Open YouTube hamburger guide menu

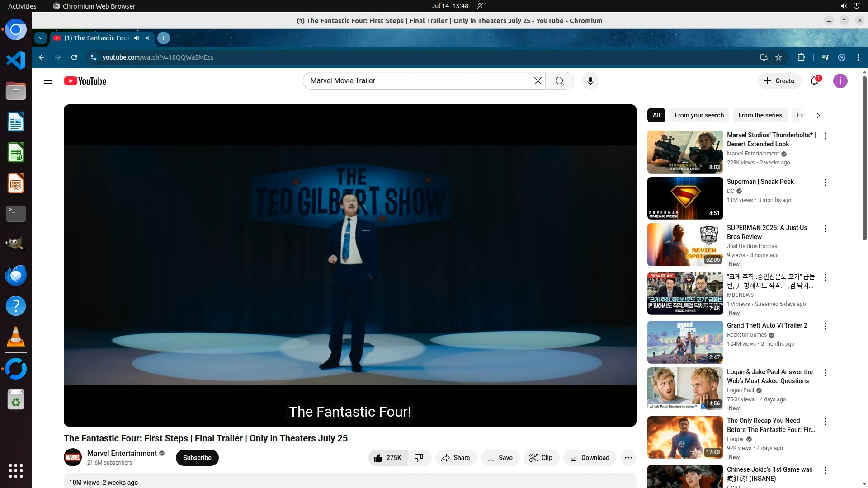pos(48,81)
